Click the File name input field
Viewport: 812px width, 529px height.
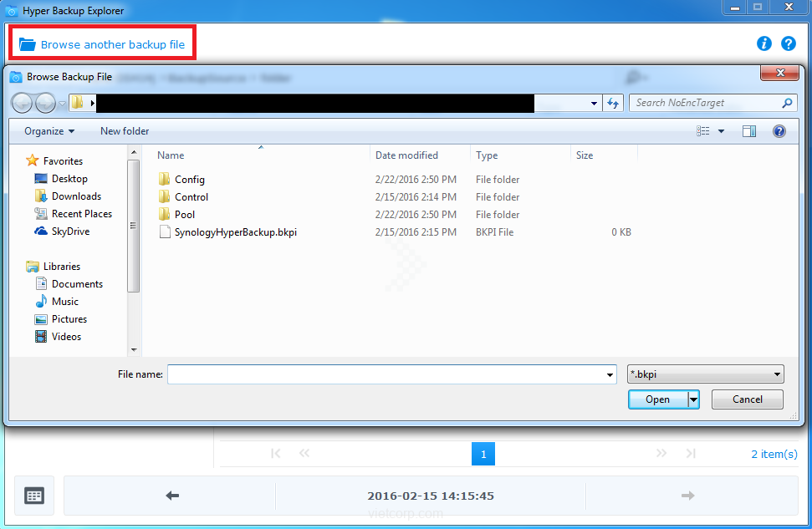[x=385, y=375]
